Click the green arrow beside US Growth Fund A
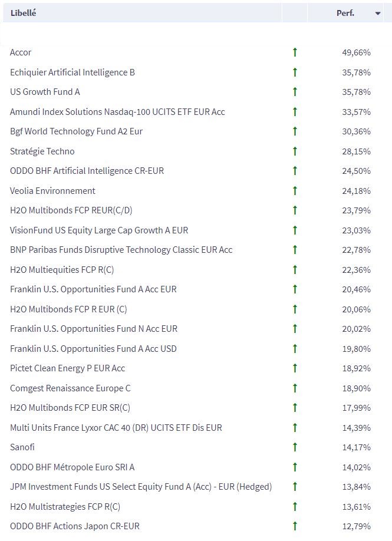 tap(295, 92)
